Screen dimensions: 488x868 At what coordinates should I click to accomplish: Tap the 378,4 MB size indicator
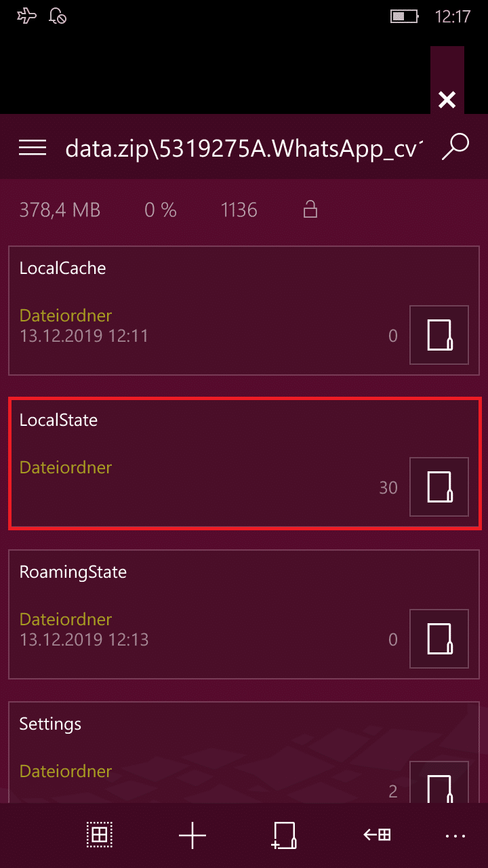click(60, 210)
